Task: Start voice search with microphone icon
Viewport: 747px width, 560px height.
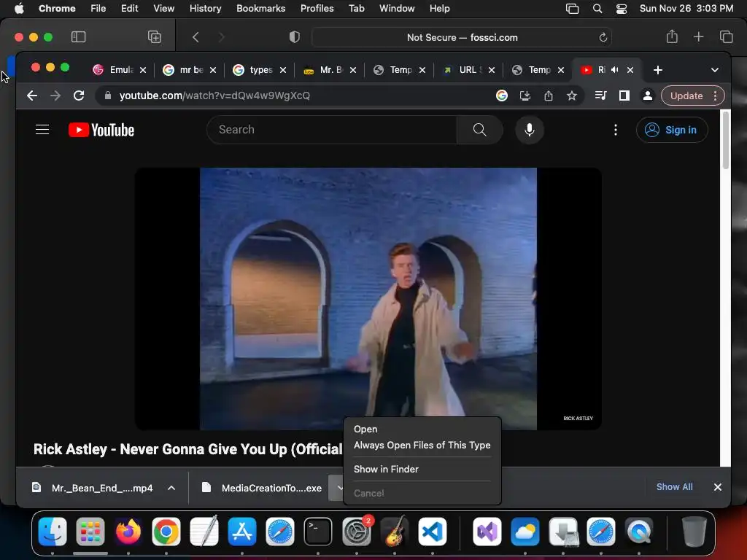Action: (x=530, y=130)
